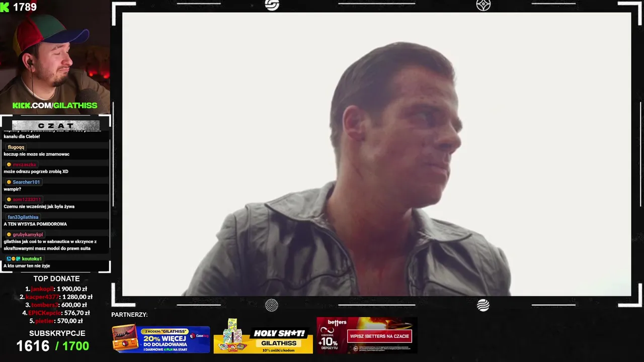The image size is (644, 362).
Task: Click the TOP DONATE heading
Action: [56, 279]
